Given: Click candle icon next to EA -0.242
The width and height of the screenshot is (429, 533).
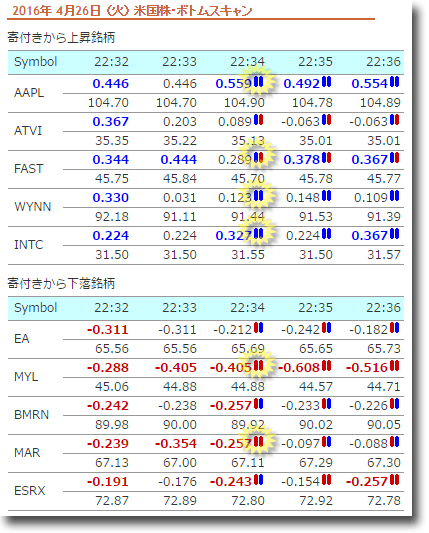Looking at the screenshot, I should coord(326,328).
